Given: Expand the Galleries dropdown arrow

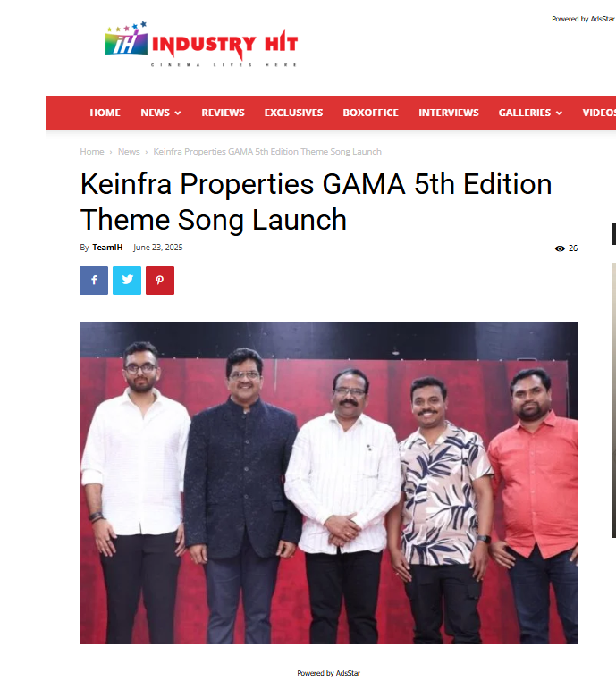Looking at the screenshot, I should click(559, 113).
